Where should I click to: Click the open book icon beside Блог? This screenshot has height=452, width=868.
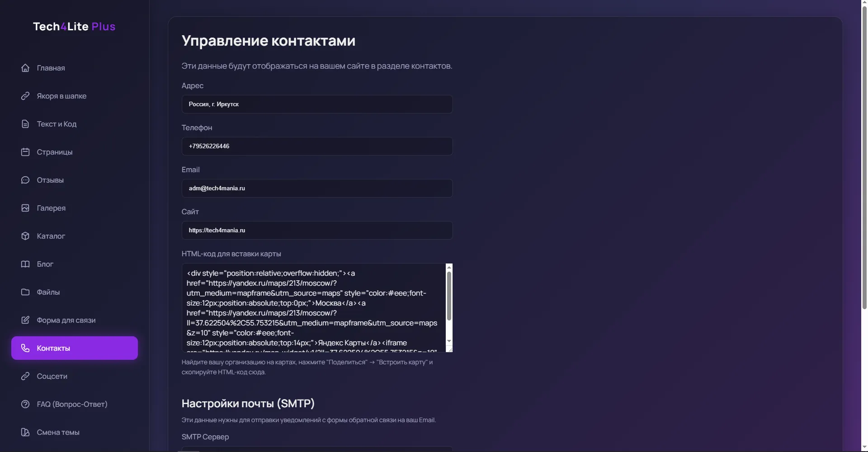(25, 264)
